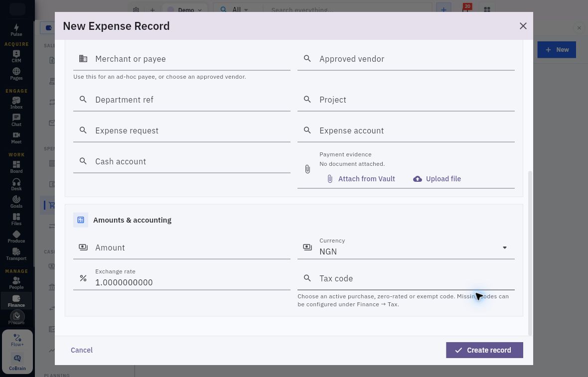
Task: Click the blue New button behind dialog
Action: tap(557, 49)
